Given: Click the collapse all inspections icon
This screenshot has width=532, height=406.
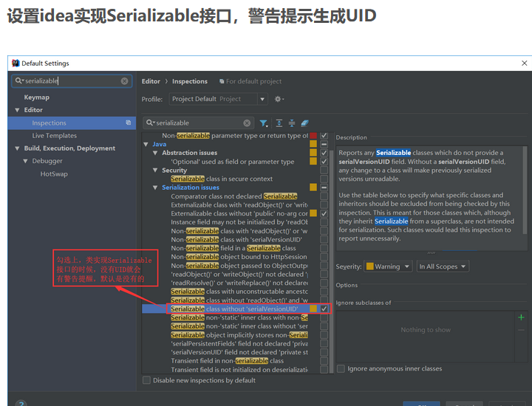Looking at the screenshot, I should tap(292, 123).
